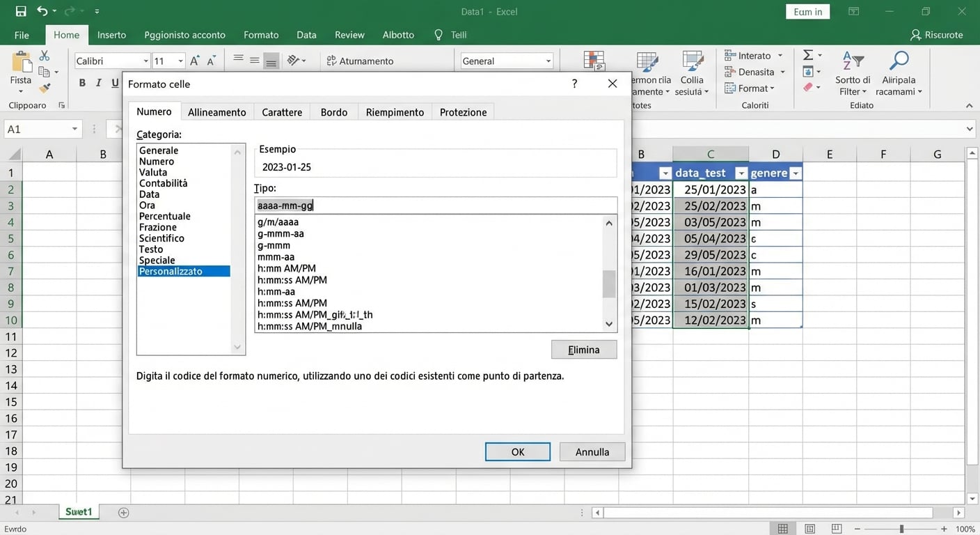Click the Fista paste clipboard icon

(x=21, y=63)
